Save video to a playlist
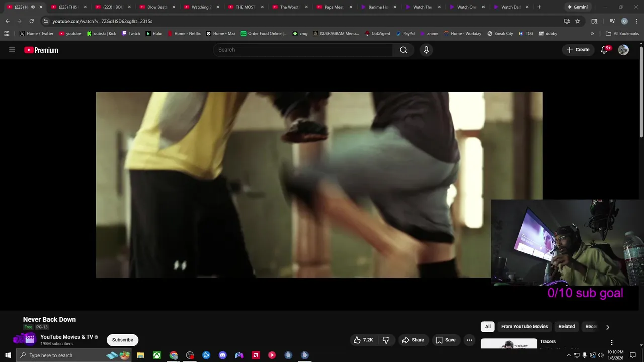The width and height of the screenshot is (644, 362). [x=446, y=340]
